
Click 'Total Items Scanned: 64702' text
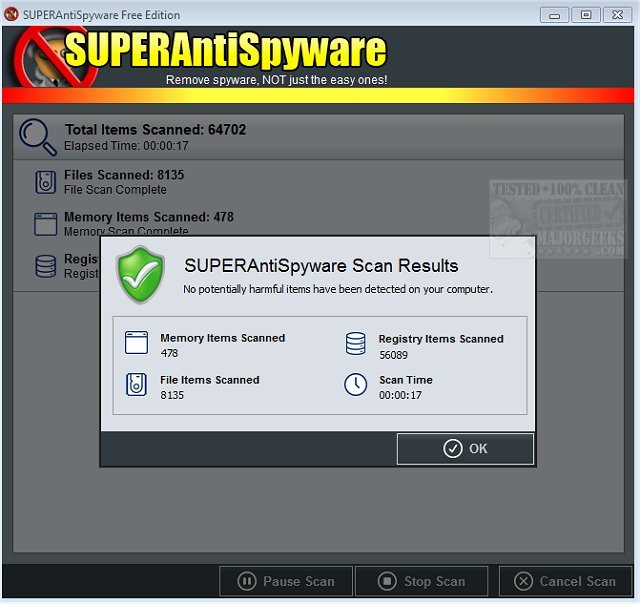tap(156, 130)
